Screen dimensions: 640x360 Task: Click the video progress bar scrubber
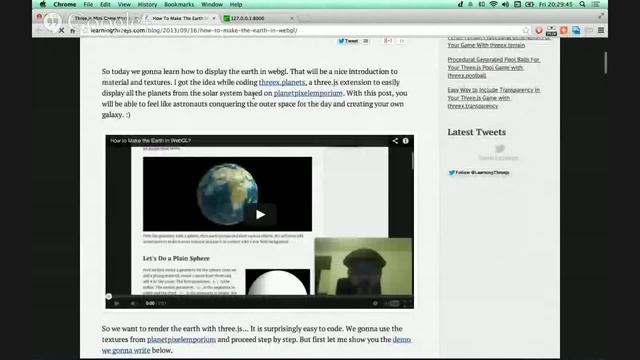coord(109,296)
